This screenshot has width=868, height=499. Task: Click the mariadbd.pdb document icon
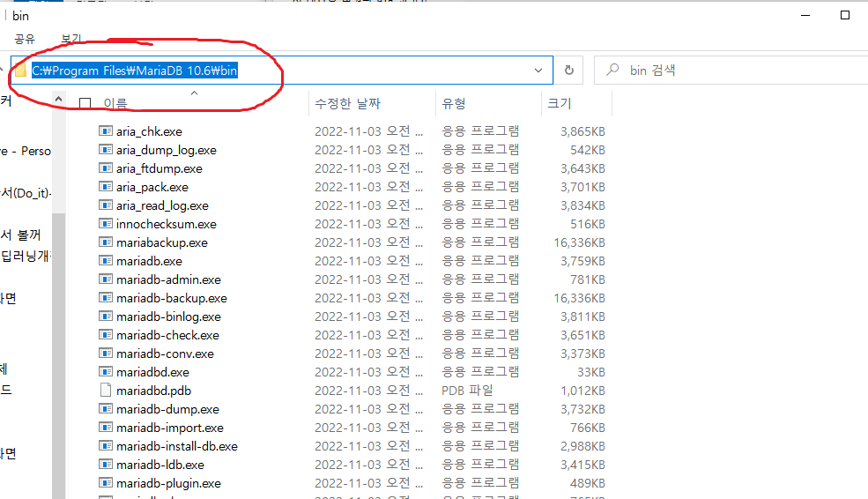point(106,391)
